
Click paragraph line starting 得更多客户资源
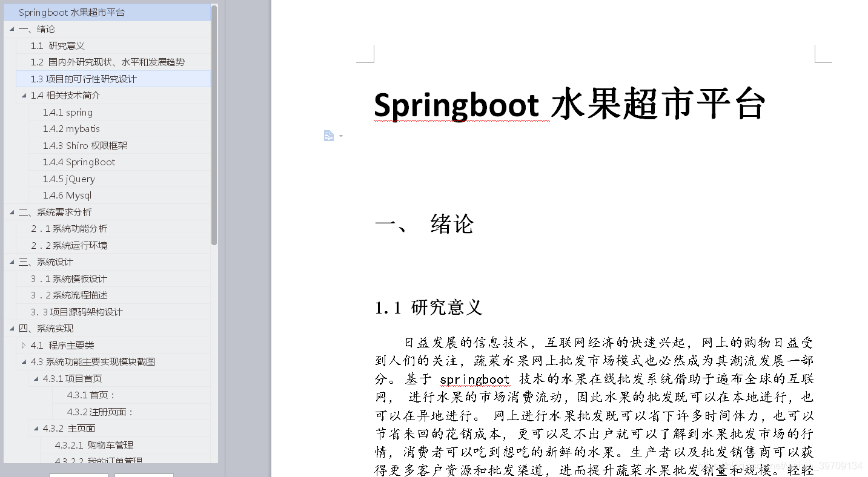tap(594, 470)
